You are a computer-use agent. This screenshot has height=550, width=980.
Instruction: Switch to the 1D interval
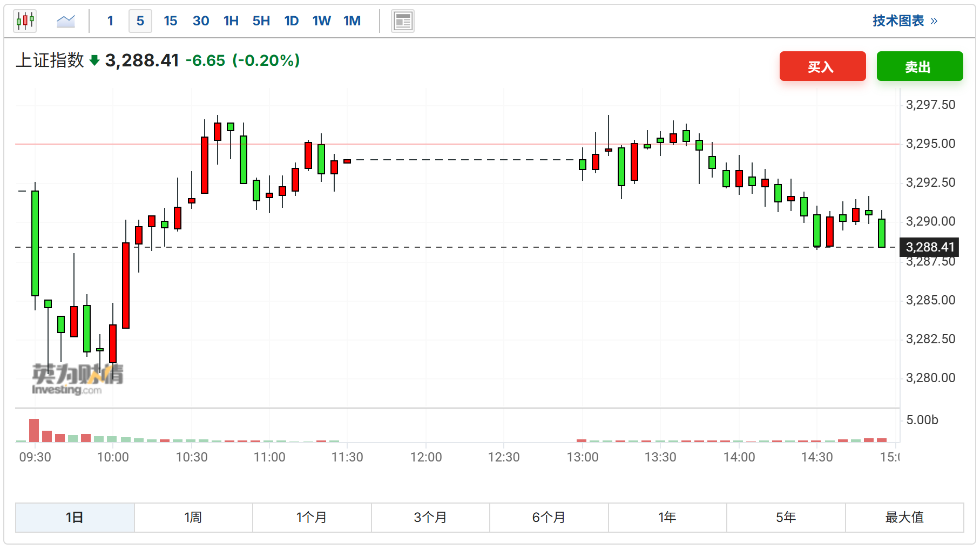point(292,21)
